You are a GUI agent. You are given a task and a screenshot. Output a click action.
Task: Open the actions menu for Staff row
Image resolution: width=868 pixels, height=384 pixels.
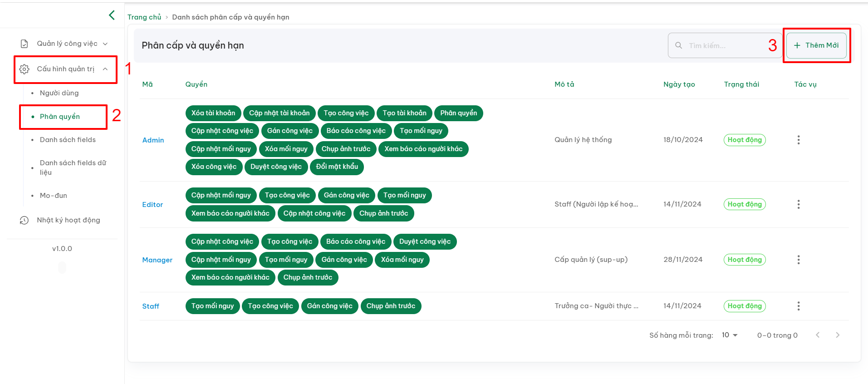tap(799, 306)
